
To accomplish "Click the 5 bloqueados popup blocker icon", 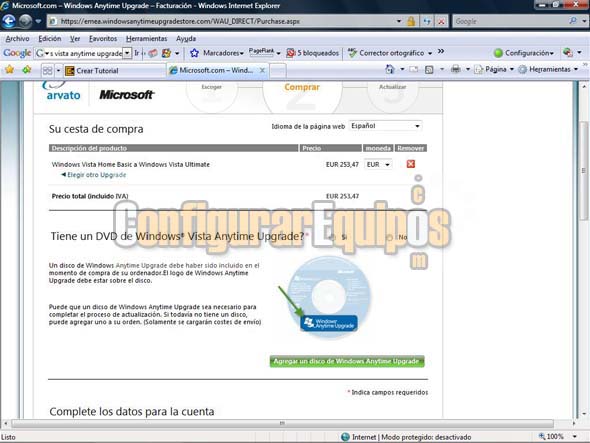I will point(290,53).
